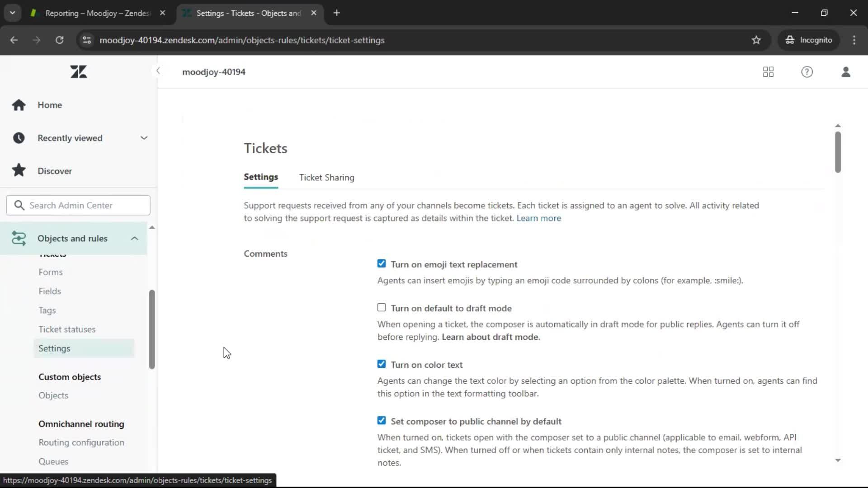Screen dimensions: 868x488
Task: Open Objects under Custom objects
Action: pos(53,395)
